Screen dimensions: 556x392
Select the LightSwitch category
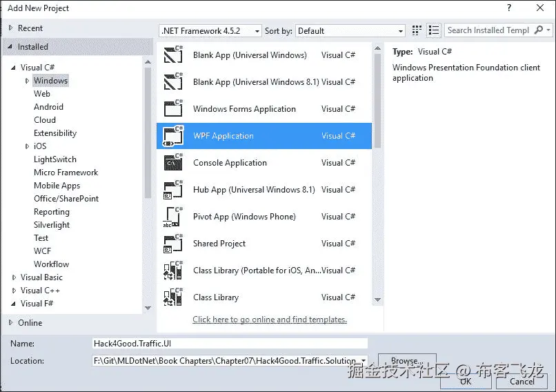[55, 159]
